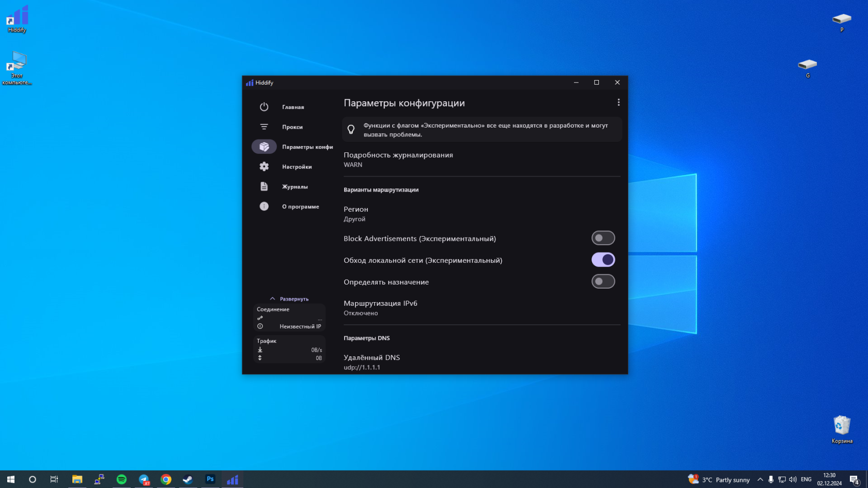Open File Explorer from the taskbar

point(77,479)
